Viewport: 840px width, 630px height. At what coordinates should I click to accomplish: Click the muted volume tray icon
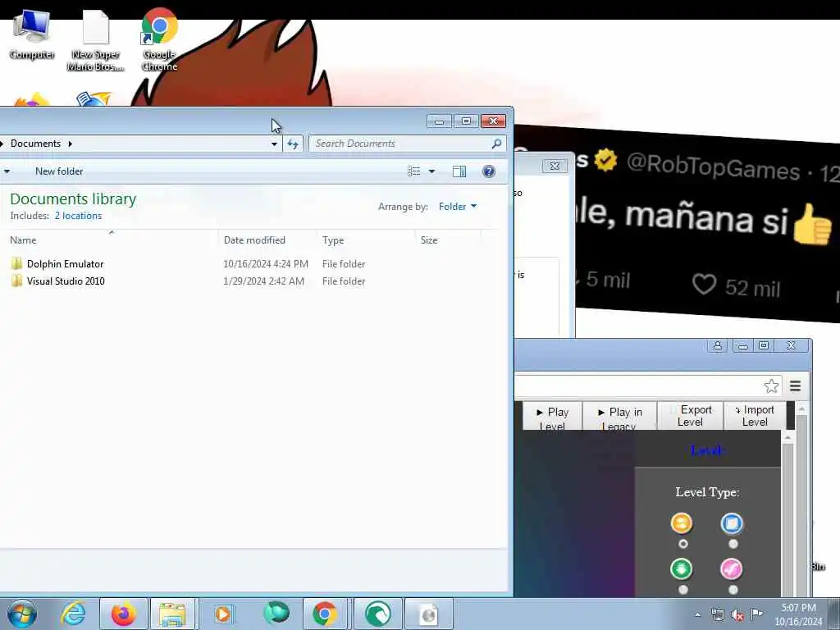(x=737, y=615)
